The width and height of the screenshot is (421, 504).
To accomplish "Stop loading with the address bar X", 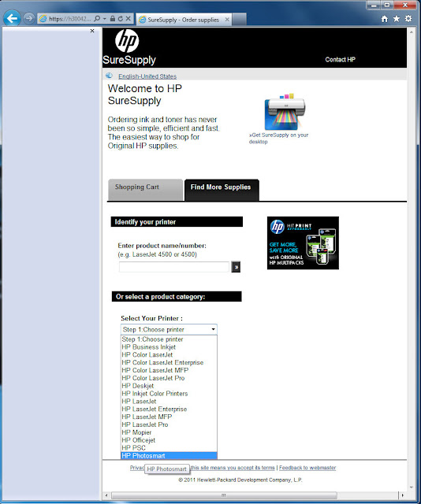I will [128, 19].
